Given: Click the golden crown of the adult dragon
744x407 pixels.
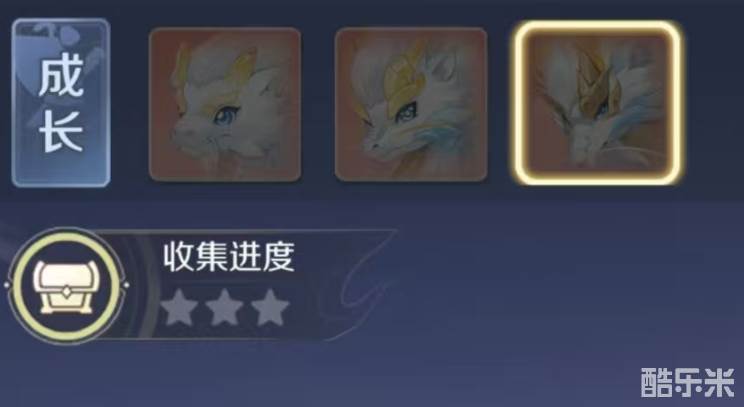Looking at the screenshot, I should pyautogui.click(x=593, y=83).
